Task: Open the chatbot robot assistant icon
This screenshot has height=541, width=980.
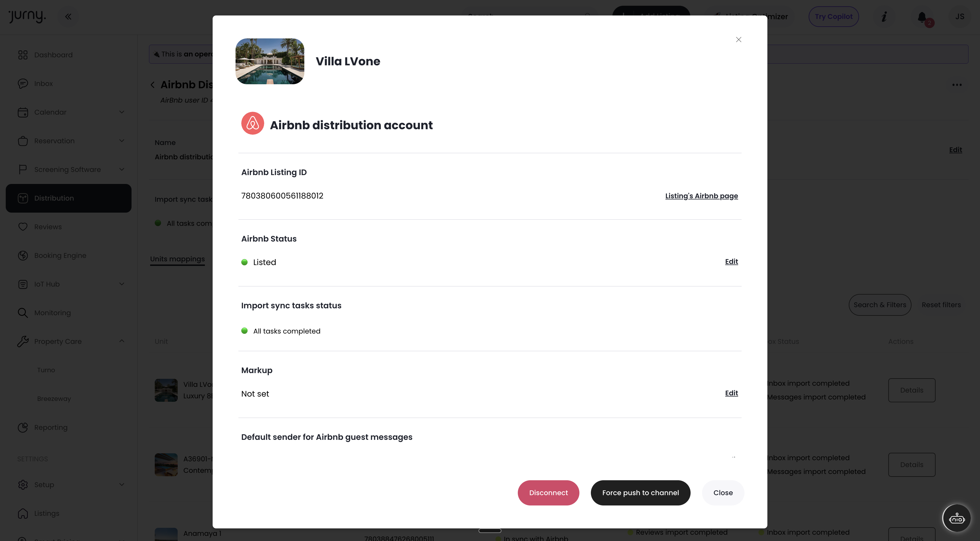Action: coord(957,518)
